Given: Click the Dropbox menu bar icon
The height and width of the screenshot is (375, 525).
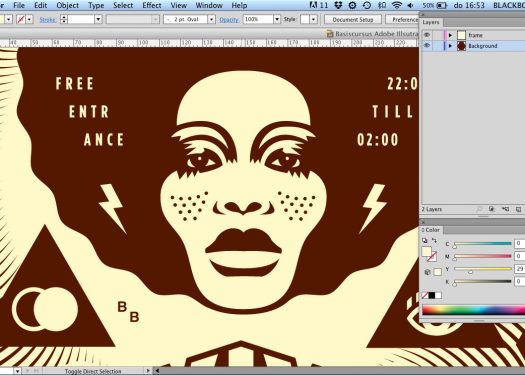Looking at the screenshot, I should pyautogui.click(x=339, y=5).
